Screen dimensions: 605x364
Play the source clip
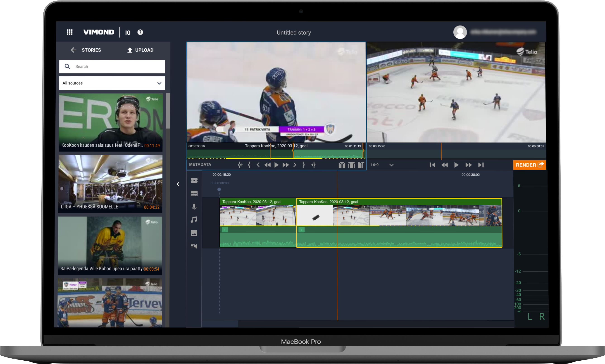pos(276,165)
